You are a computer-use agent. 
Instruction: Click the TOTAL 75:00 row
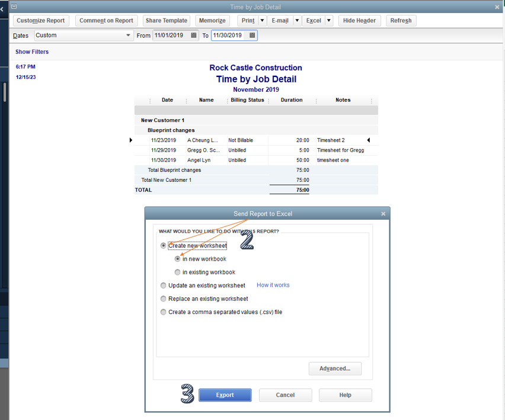pos(256,190)
